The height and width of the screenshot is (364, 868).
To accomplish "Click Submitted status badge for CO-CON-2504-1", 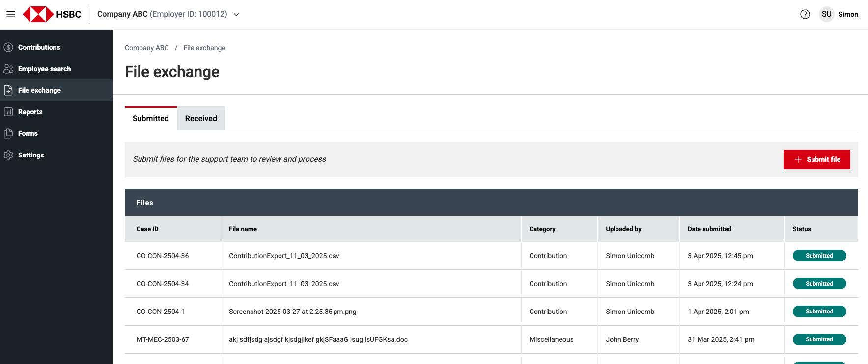I will [819, 312].
